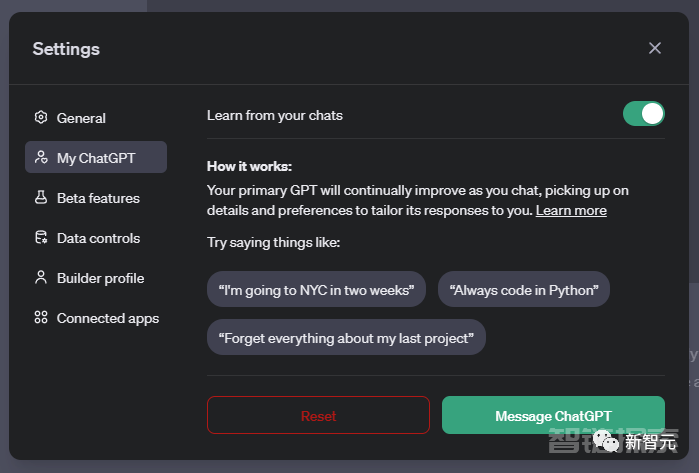Switch to the Beta features tab

[x=96, y=197]
